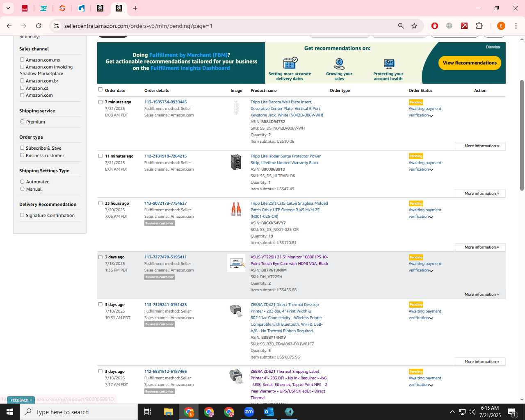Select the Manual shipping settings radio
The image size is (525, 420).
coord(22,189)
